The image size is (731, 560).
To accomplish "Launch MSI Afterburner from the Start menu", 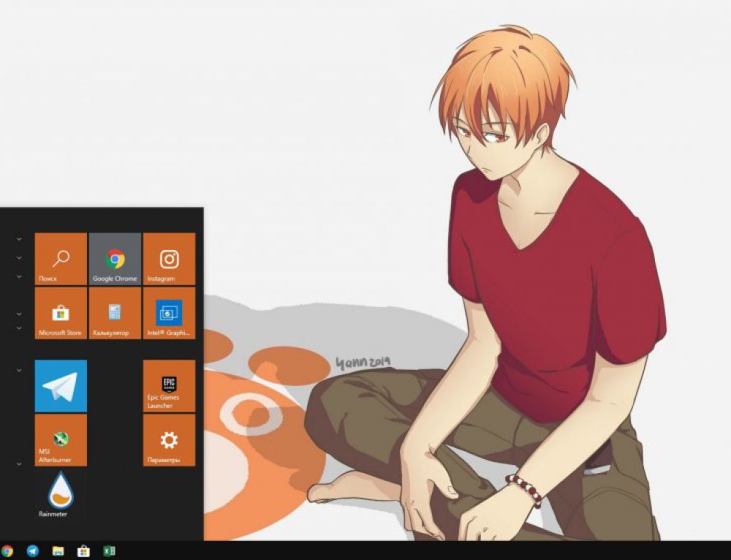I will 60,440.
